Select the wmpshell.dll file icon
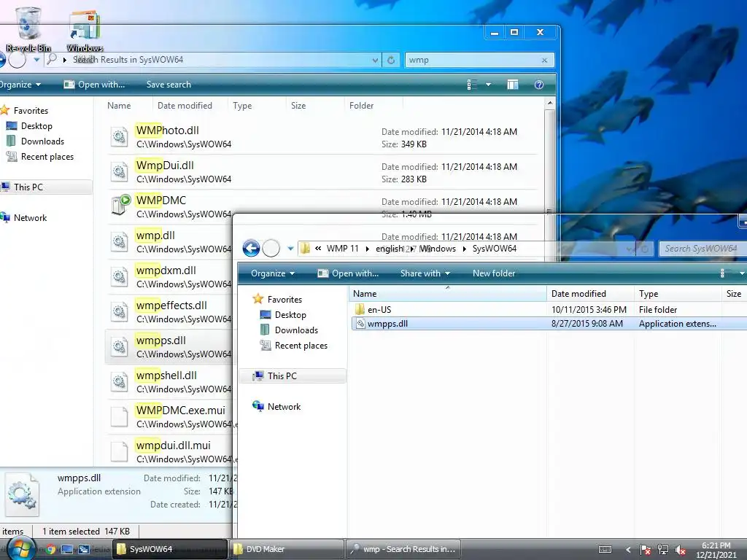Screen dimensions: 747x560 click(x=119, y=382)
